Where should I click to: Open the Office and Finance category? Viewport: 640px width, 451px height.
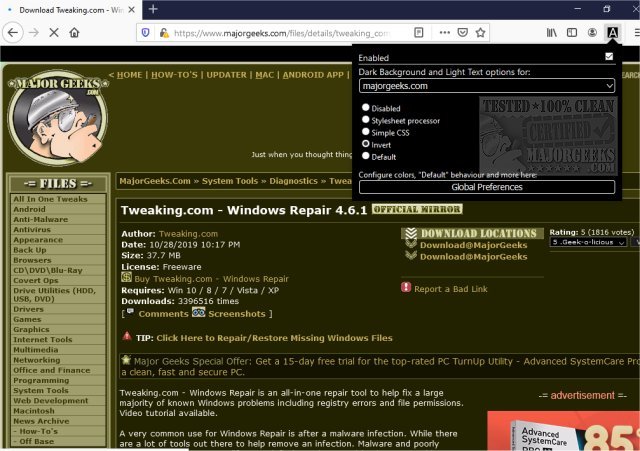[51, 370]
